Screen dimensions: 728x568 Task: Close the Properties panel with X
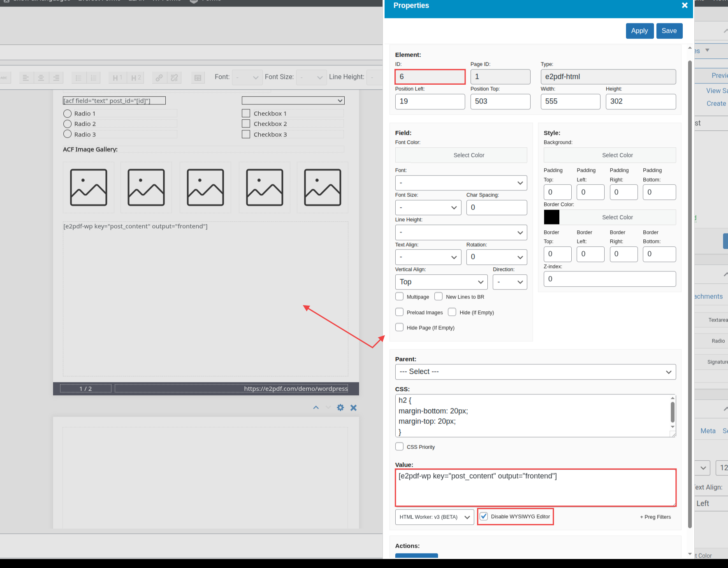[684, 5]
